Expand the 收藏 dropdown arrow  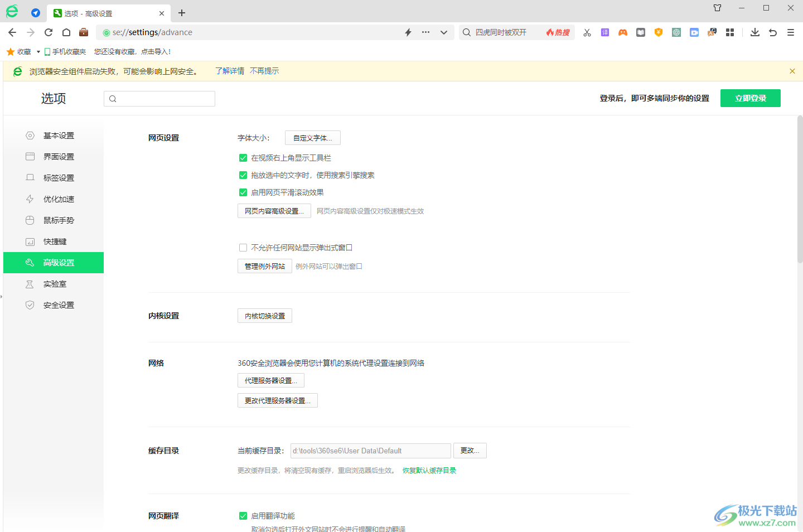(38, 52)
